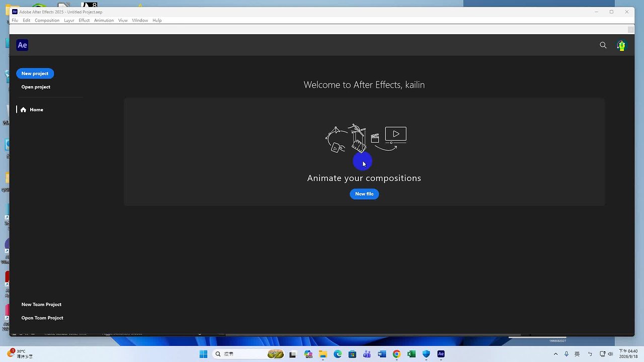Minimize the After Effects window
Viewport: 644px width, 362px height.
coord(596,12)
